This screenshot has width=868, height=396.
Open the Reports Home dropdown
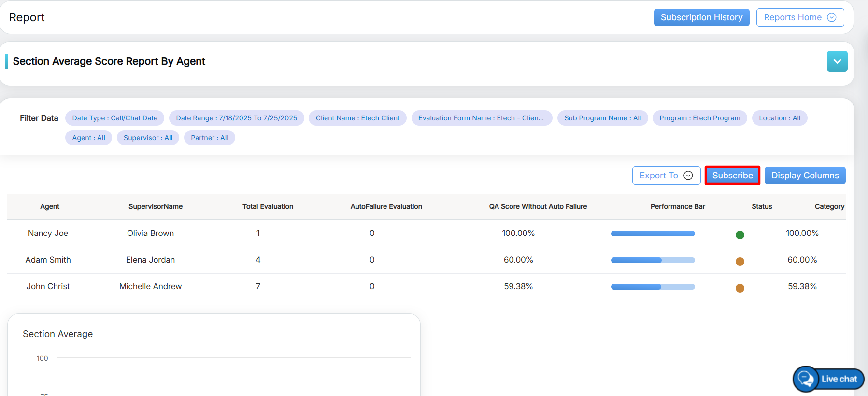click(799, 17)
